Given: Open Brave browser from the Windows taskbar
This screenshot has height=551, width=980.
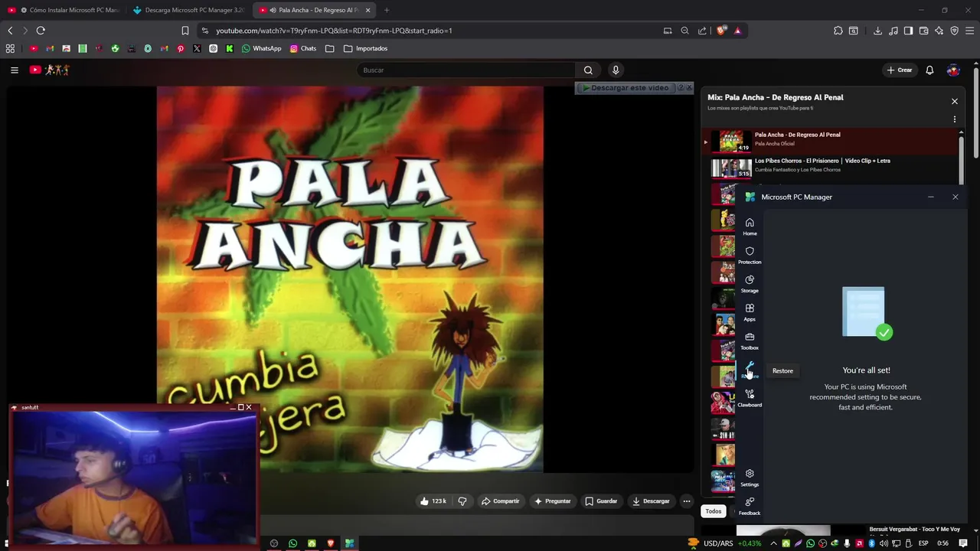Looking at the screenshot, I should (331, 543).
